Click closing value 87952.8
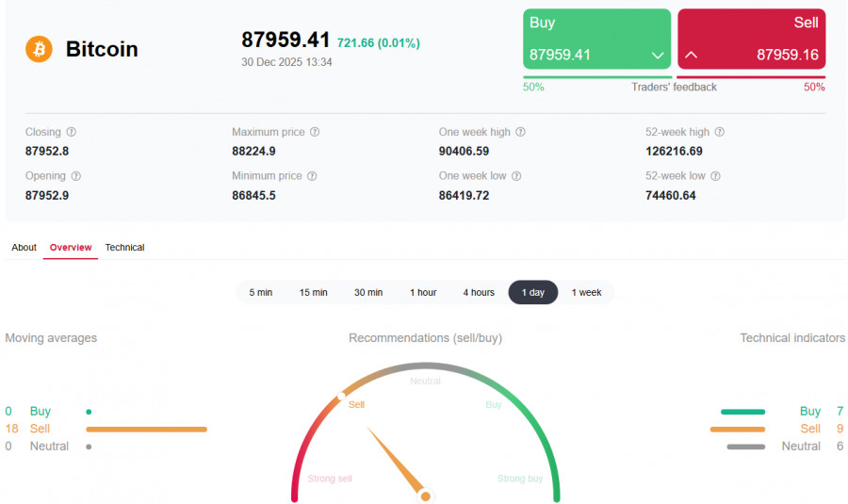 (x=47, y=152)
